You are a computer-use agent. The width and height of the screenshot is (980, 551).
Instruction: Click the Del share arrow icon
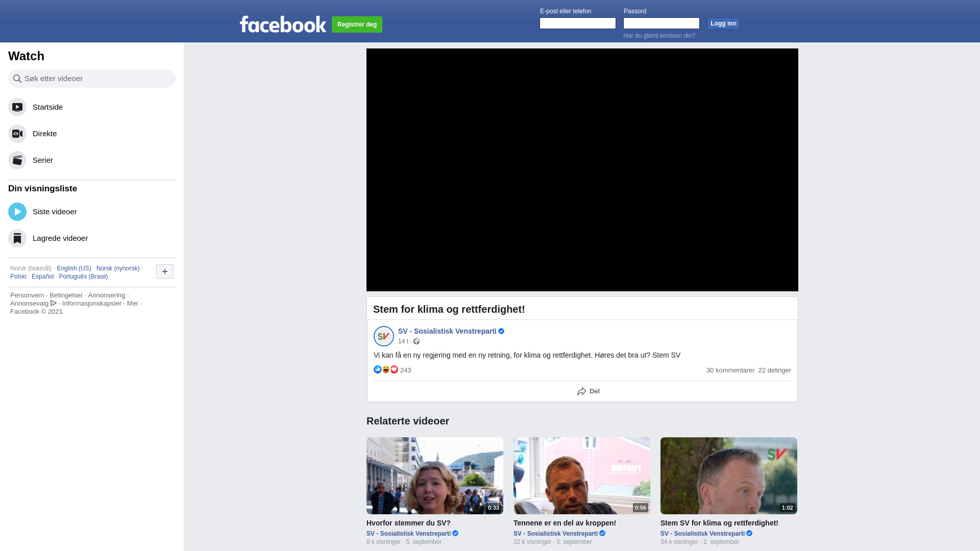click(x=581, y=391)
